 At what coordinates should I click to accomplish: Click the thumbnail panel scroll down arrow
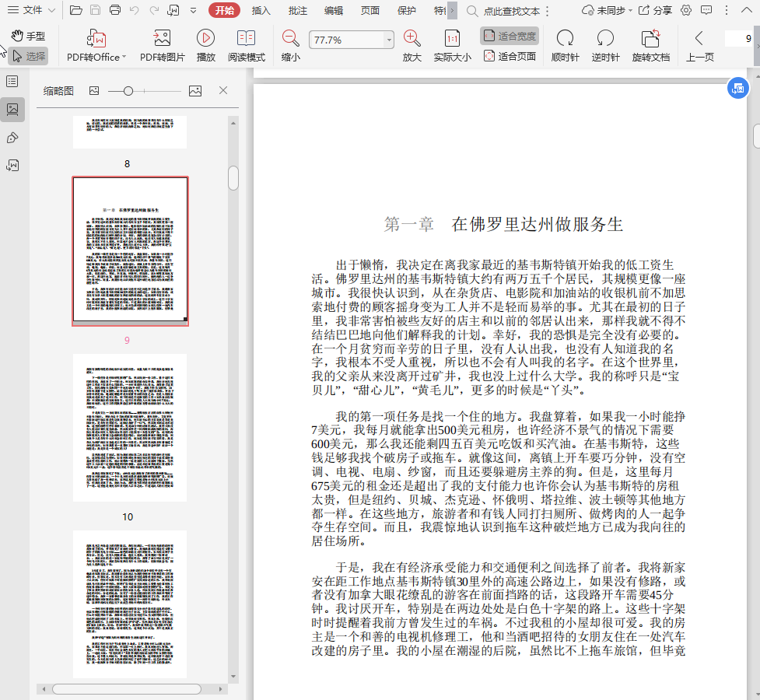coord(233,676)
